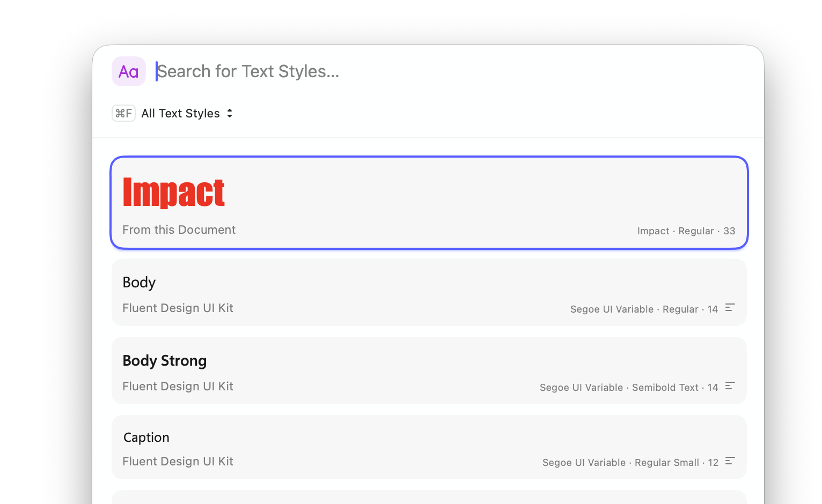Click Segoe UI Variable · Regular · 14 details

point(643,309)
